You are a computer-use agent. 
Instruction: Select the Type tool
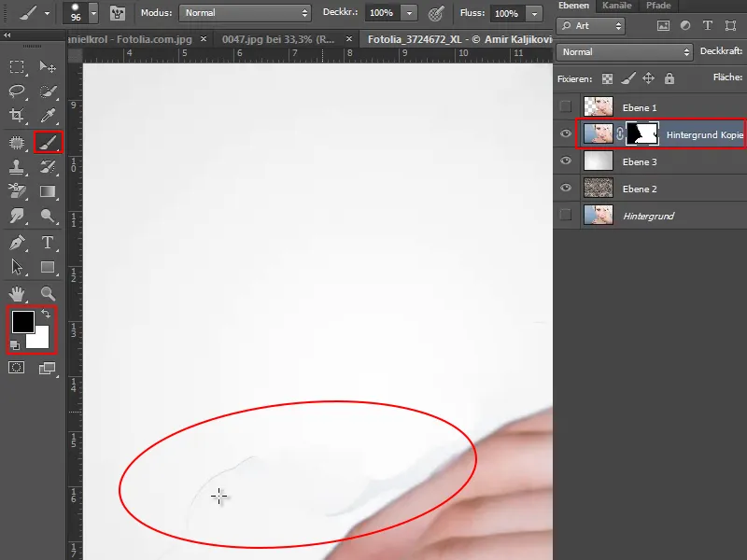(x=48, y=243)
